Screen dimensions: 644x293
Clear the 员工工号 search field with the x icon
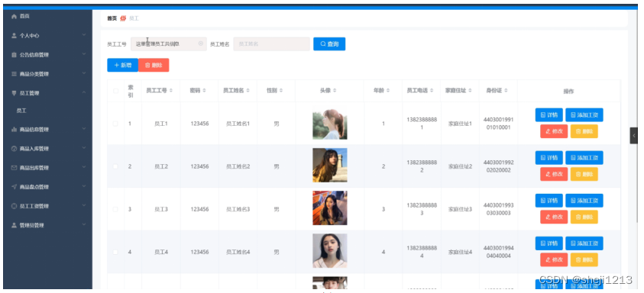click(x=201, y=43)
